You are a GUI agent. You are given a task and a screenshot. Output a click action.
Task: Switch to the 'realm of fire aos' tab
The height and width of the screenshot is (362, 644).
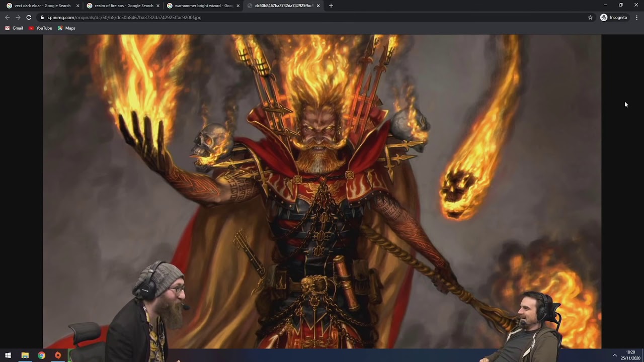(123, 6)
